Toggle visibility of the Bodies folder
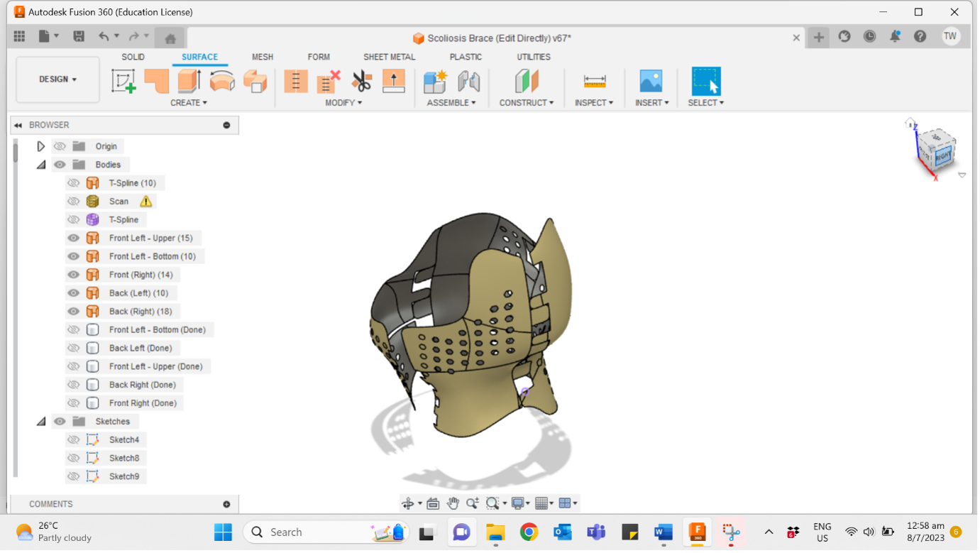The width and height of the screenshot is (980, 553). 60,165
